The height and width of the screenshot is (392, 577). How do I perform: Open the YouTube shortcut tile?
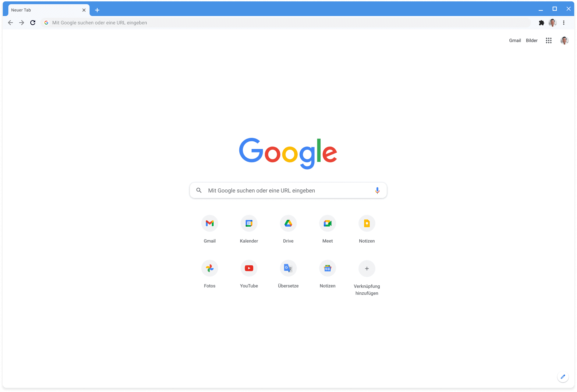[249, 274]
